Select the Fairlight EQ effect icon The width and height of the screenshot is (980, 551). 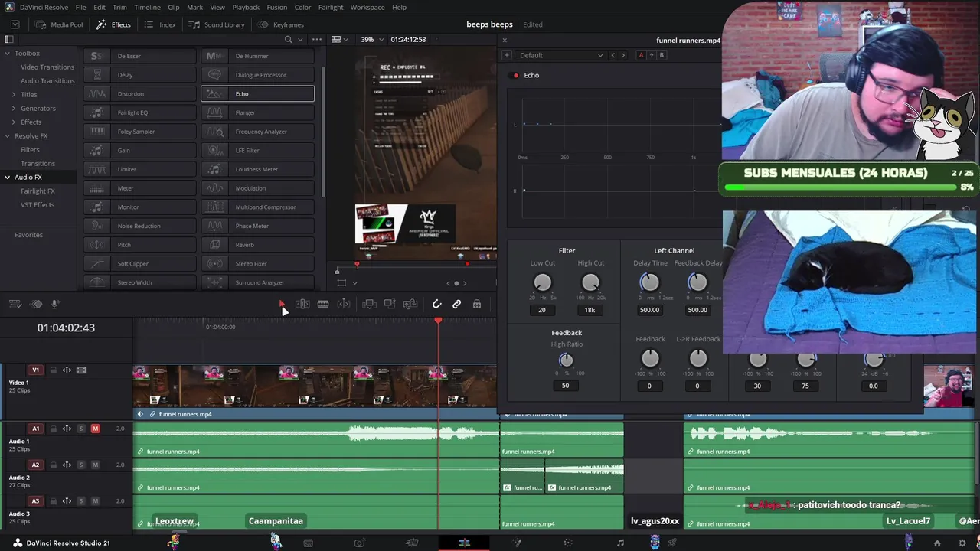coord(96,112)
